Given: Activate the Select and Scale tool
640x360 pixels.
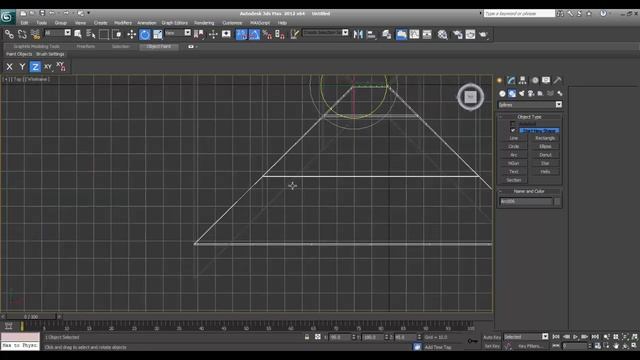Looking at the screenshot, I should pyautogui.click(x=158, y=34).
